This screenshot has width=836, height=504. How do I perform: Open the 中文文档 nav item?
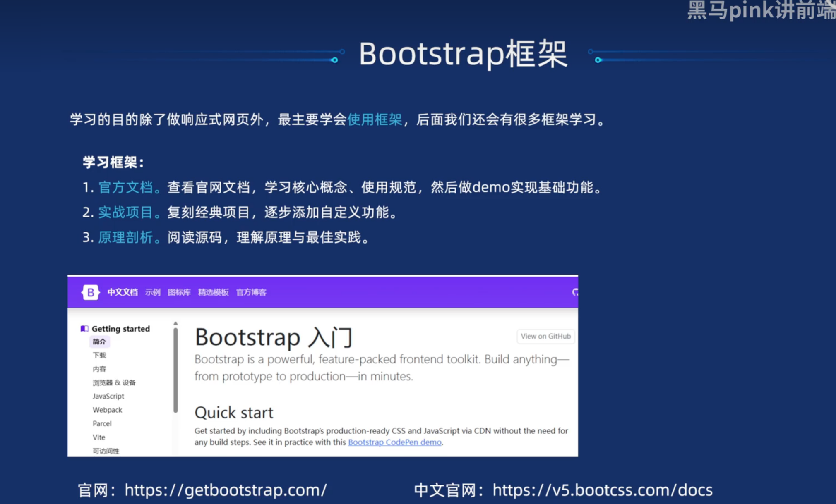click(123, 292)
